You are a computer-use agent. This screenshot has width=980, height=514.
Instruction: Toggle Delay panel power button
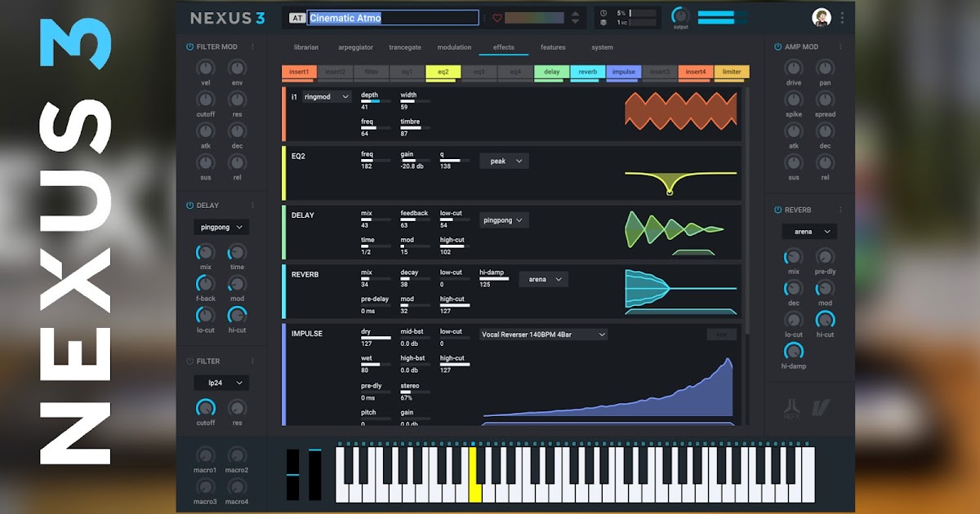pyautogui.click(x=190, y=206)
